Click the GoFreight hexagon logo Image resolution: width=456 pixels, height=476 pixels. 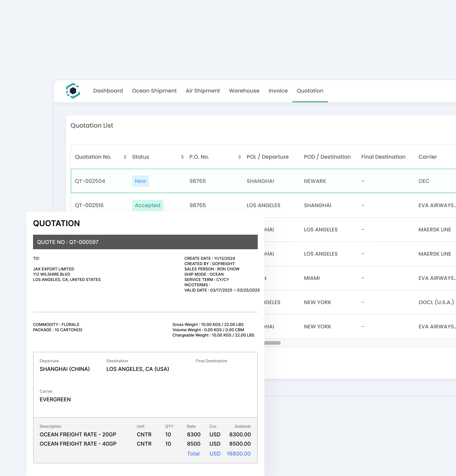click(73, 91)
